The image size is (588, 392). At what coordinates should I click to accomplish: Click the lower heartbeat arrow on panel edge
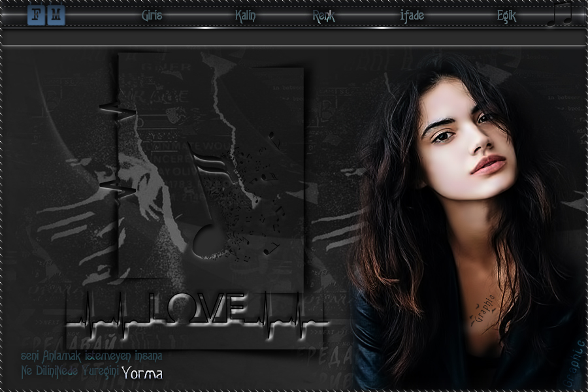[x=118, y=189]
